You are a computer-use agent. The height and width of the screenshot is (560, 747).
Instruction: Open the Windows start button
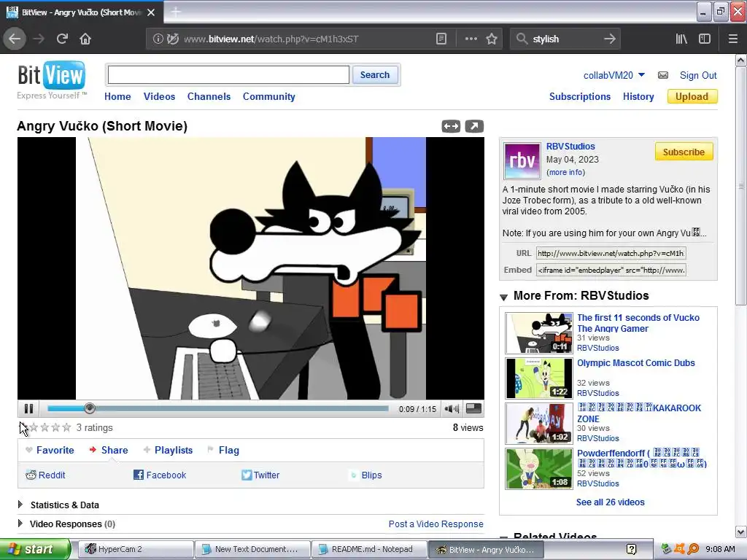[35, 549]
